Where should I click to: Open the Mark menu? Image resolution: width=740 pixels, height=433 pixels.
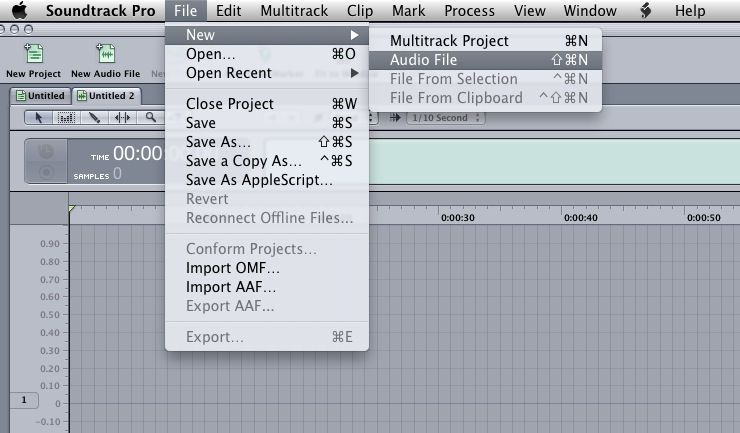click(408, 10)
